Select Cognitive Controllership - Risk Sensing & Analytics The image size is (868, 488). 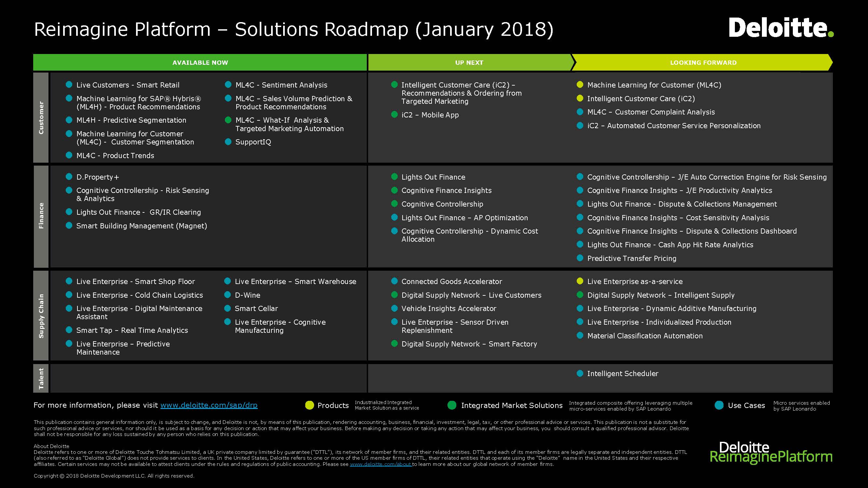(143, 195)
